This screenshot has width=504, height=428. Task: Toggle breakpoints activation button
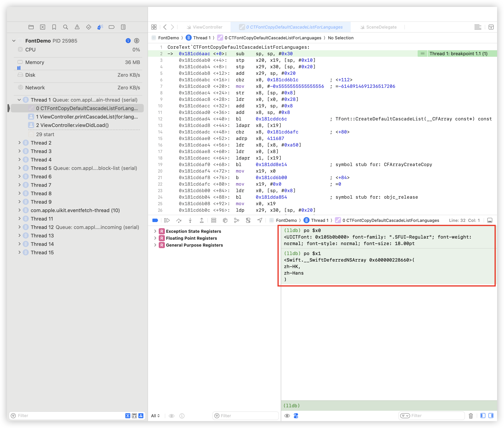pos(155,220)
